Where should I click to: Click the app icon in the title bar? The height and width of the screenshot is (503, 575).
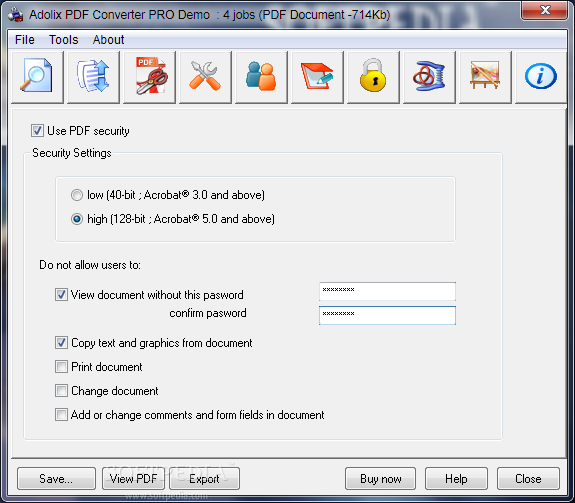coord(15,15)
